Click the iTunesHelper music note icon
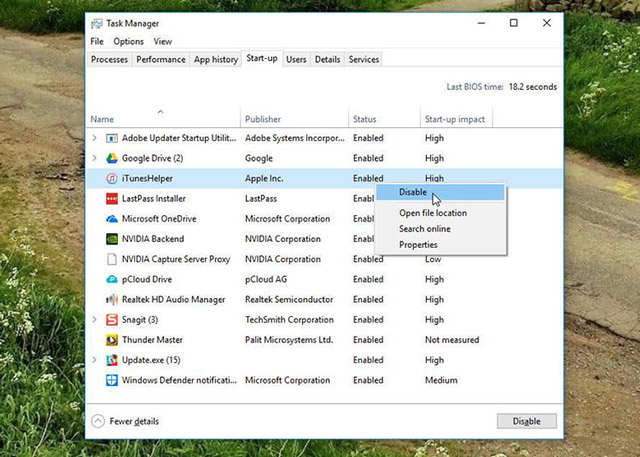640x457 pixels. point(111,178)
